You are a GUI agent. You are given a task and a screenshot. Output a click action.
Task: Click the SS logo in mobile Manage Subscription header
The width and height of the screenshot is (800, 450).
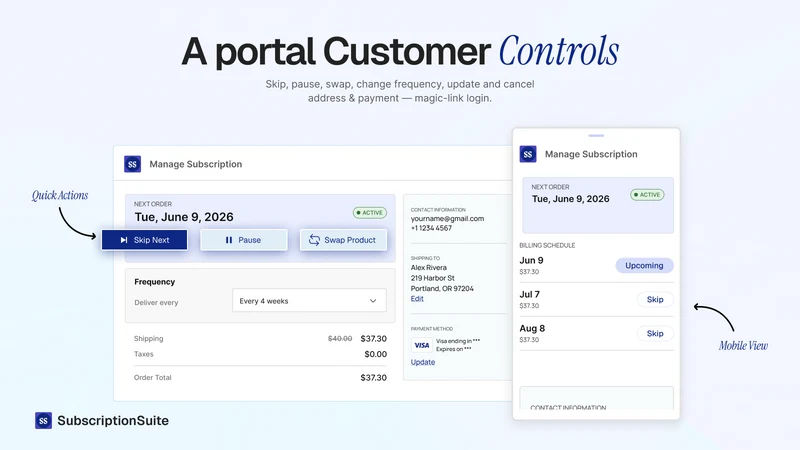pos(528,154)
